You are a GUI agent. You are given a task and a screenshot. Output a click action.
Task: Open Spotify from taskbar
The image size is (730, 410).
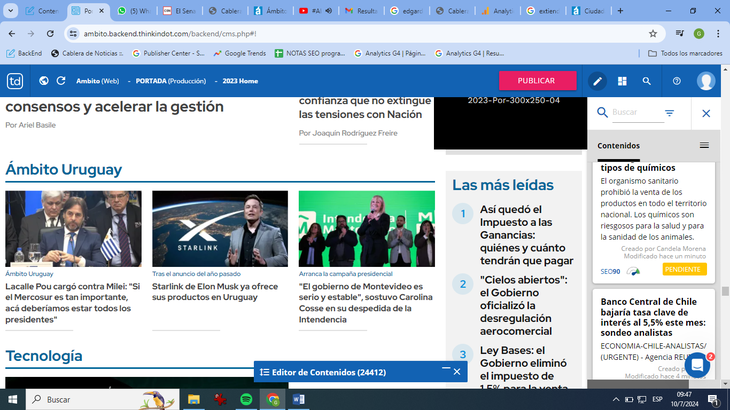(246, 399)
